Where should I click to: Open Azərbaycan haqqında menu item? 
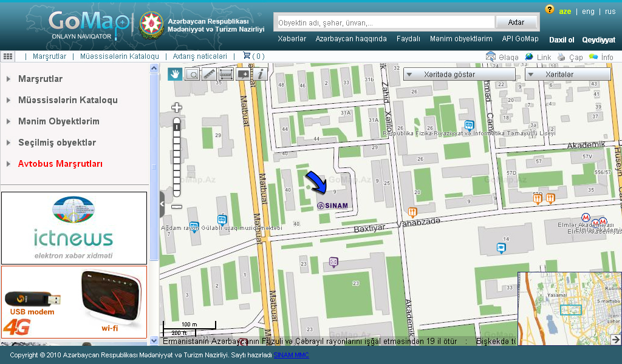pos(351,39)
